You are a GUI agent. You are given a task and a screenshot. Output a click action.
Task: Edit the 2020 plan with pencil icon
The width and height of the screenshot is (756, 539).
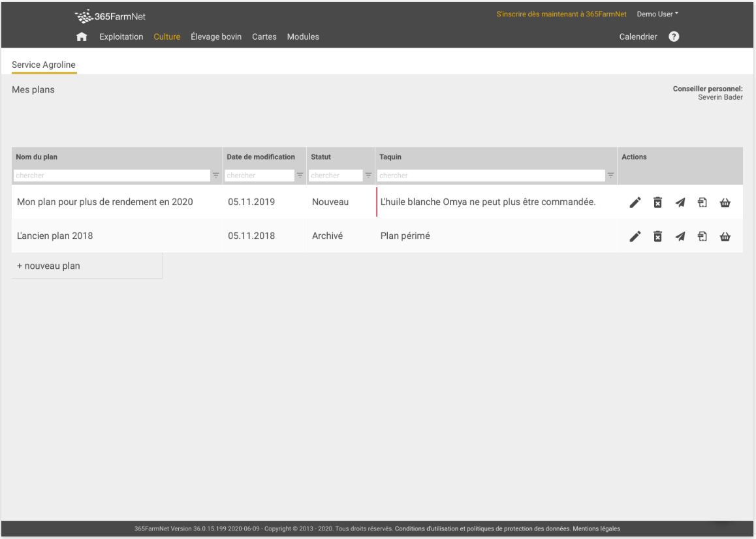(635, 202)
